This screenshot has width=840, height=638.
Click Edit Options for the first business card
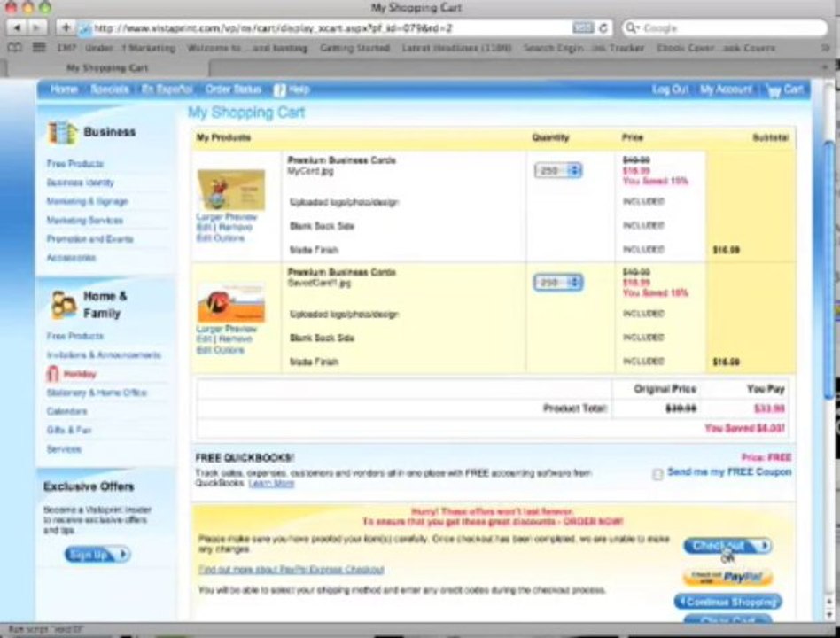click(x=220, y=238)
